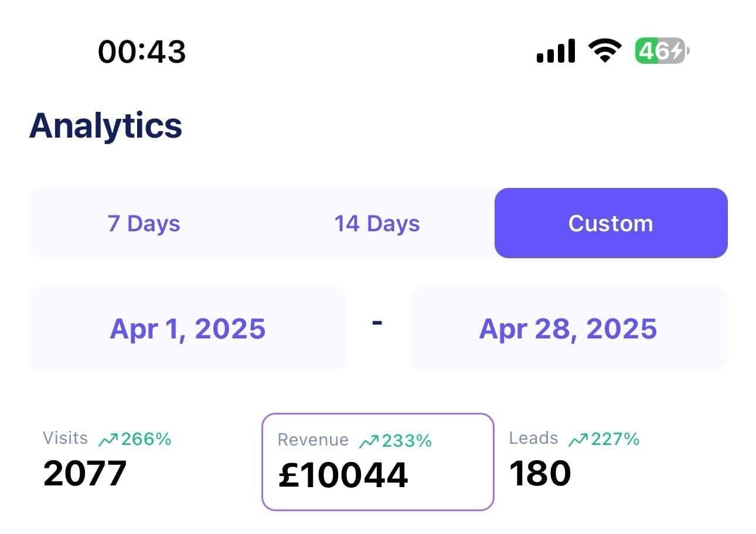The height and width of the screenshot is (534, 756).
Task: Tap the battery charging indicator
Action: pos(662,51)
